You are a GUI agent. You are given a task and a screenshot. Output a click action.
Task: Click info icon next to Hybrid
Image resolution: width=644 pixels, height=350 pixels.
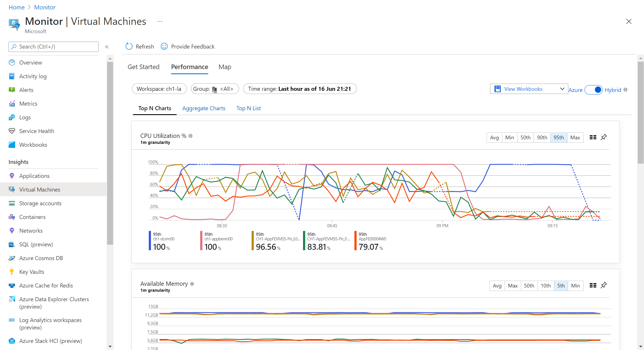coord(625,90)
